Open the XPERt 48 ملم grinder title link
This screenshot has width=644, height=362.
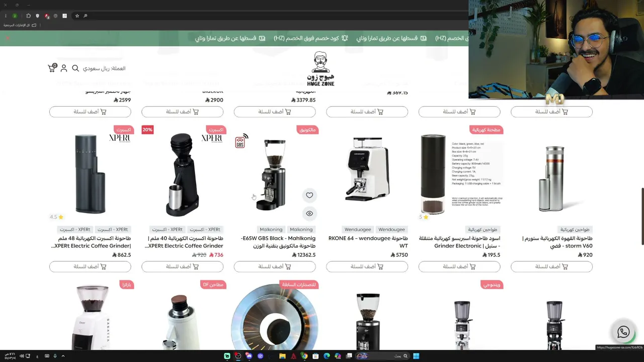point(91,242)
